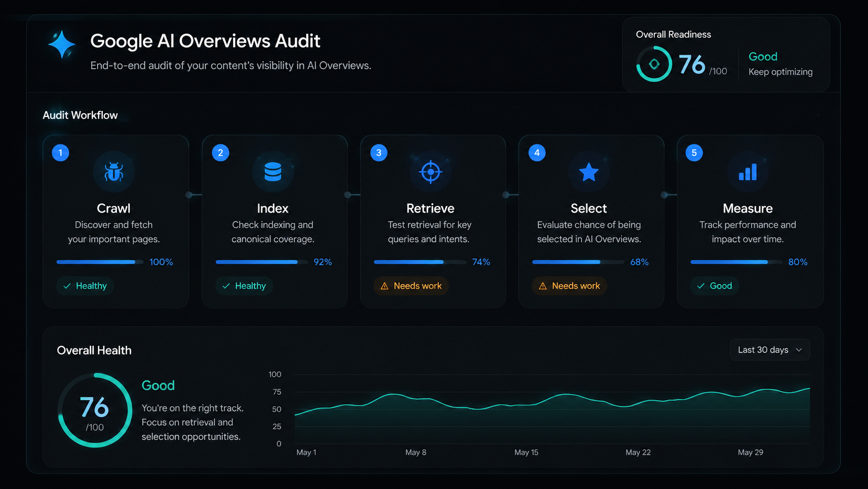Click the May 22 axis label

(x=638, y=453)
